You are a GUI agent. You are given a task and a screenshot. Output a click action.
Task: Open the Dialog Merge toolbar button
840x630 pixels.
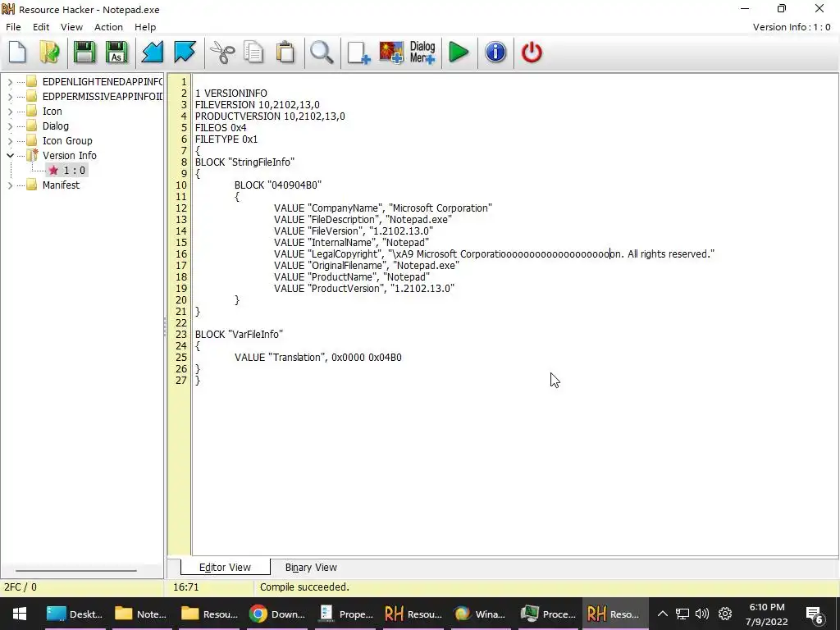click(x=422, y=52)
